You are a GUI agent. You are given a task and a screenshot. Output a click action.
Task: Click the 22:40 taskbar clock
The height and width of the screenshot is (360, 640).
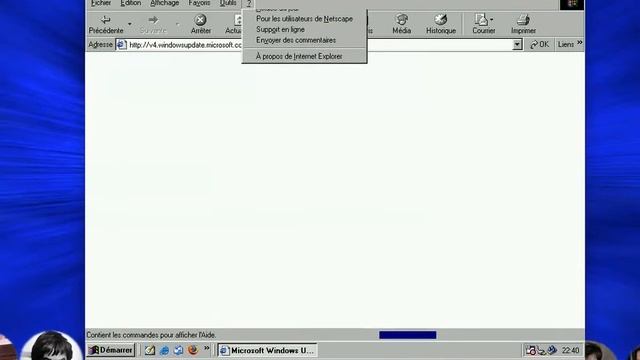tap(570, 351)
